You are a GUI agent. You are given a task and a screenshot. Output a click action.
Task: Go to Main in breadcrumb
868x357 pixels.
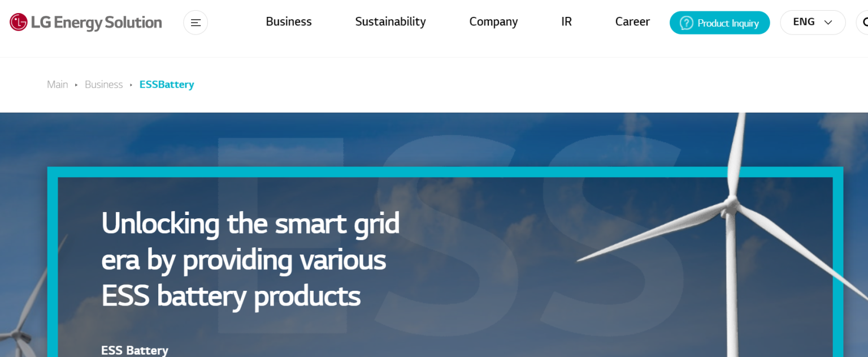[57, 84]
